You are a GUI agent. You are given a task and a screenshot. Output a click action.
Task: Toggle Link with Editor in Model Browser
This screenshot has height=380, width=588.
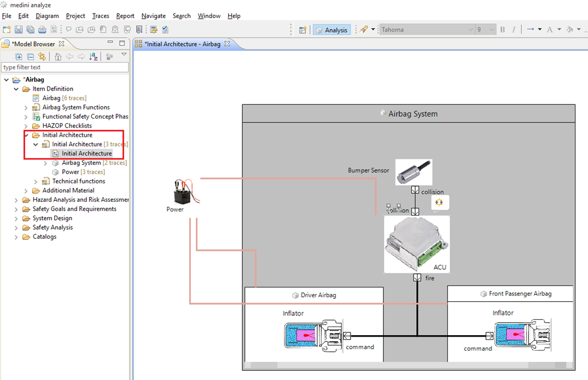tap(42, 56)
